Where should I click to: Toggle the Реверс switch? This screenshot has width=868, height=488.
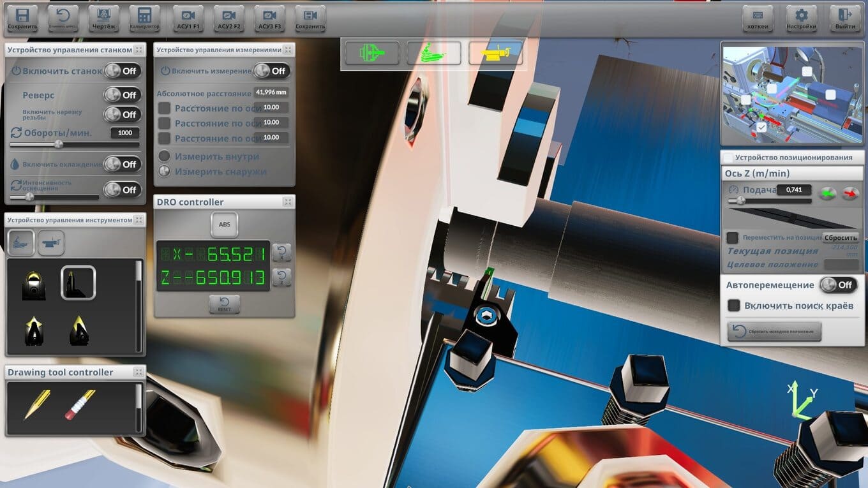click(x=123, y=95)
